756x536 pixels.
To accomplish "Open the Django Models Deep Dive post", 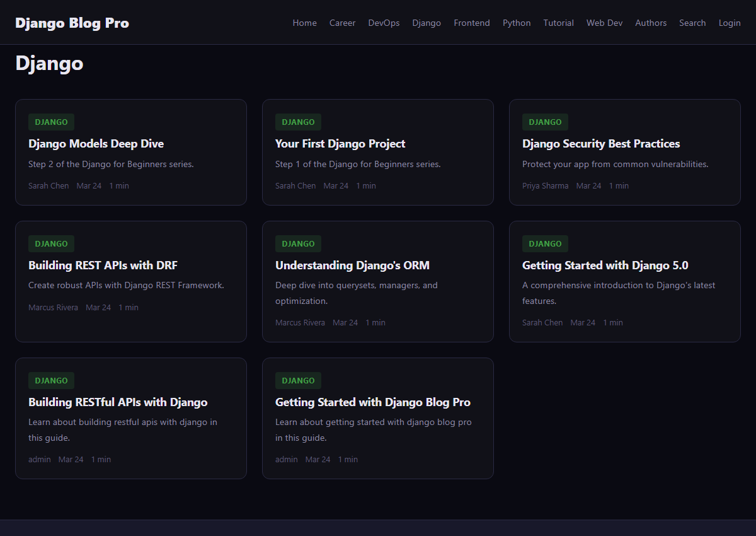I will tap(96, 144).
